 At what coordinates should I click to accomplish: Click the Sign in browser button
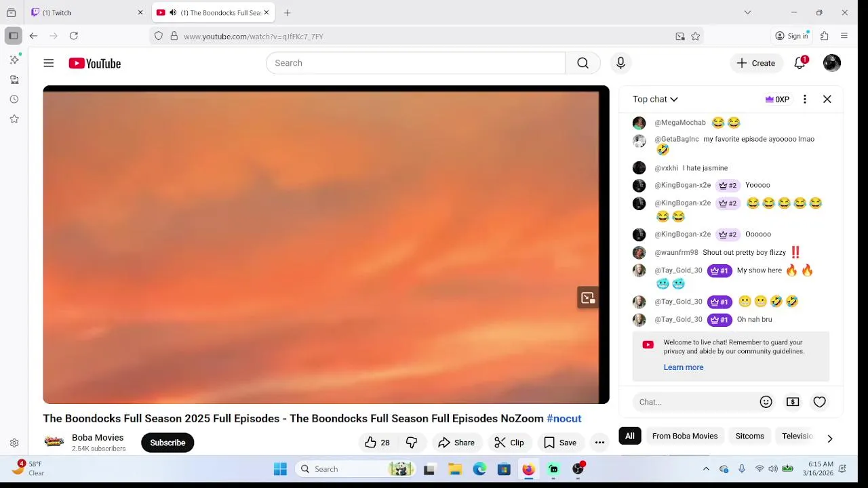(x=792, y=36)
